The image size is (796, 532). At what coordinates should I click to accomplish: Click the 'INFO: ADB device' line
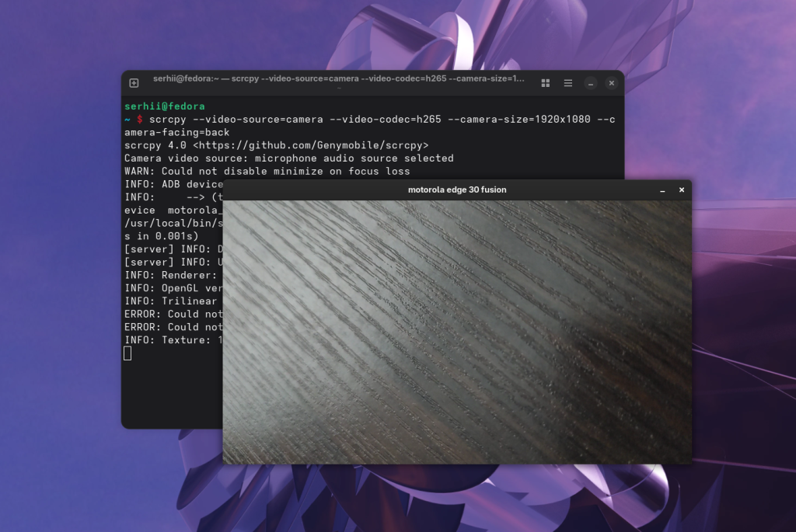[173, 185]
